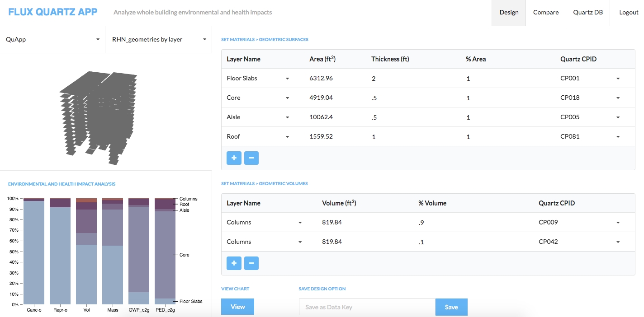Open the CP009 Quartz CPID dropdown
This screenshot has width=644, height=317.
pyautogui.click(x=579, y=222)
